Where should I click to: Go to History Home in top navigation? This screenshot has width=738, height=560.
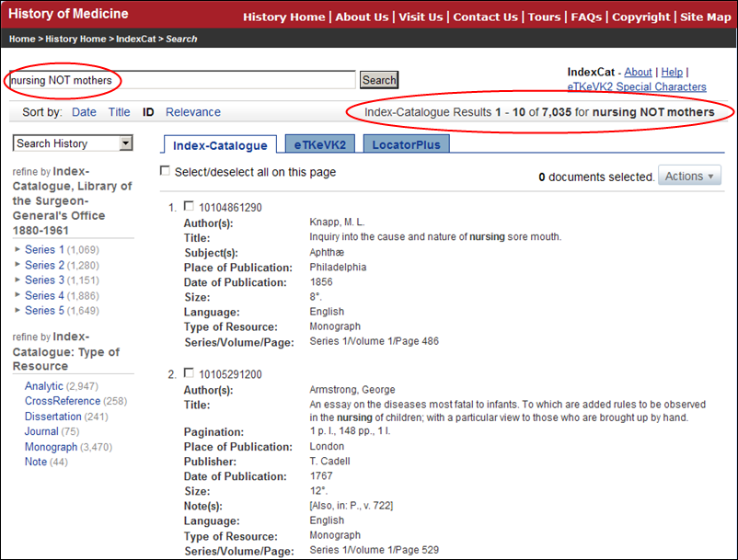pyautogui.click(x=283, y=17)
